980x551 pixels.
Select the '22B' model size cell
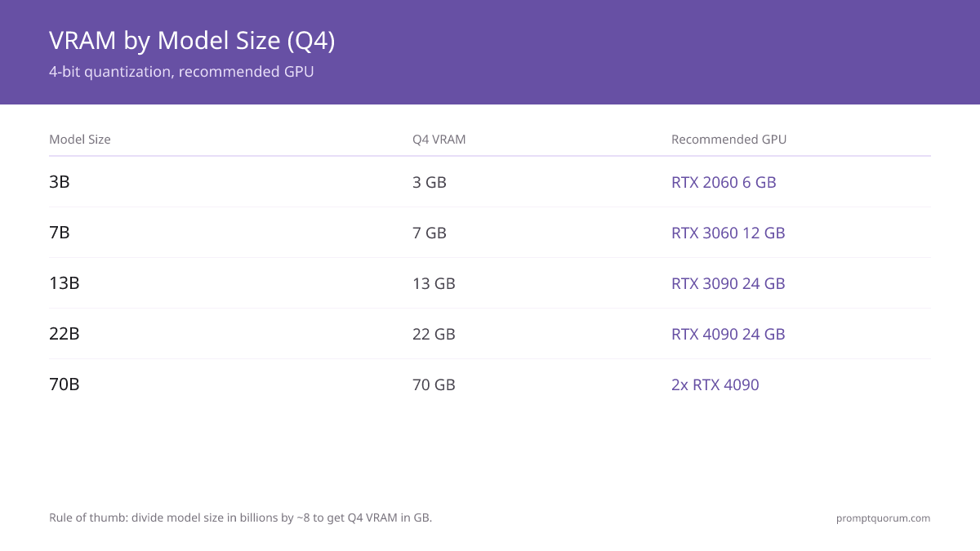pos(65,334)
